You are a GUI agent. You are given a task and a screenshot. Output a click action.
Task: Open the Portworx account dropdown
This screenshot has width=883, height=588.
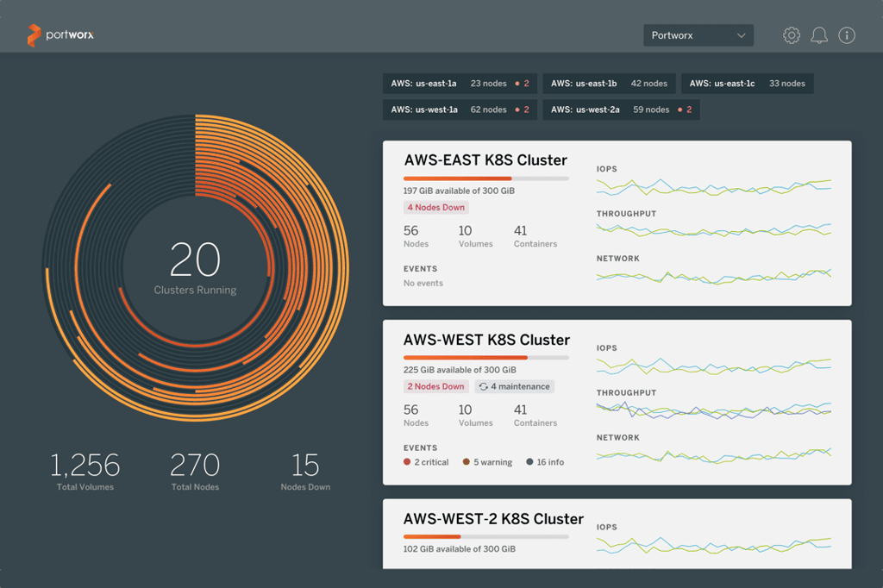[698, 35]
